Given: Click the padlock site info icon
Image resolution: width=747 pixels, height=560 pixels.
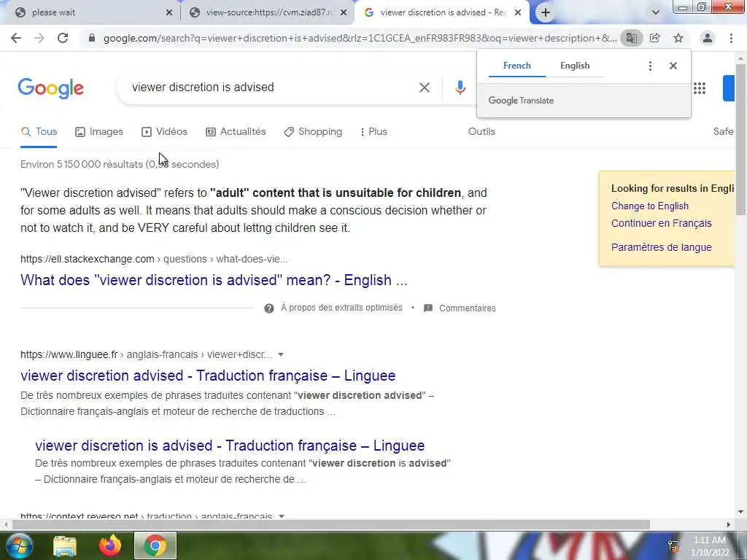Looking at the screenshot, I should click(92, 38).
